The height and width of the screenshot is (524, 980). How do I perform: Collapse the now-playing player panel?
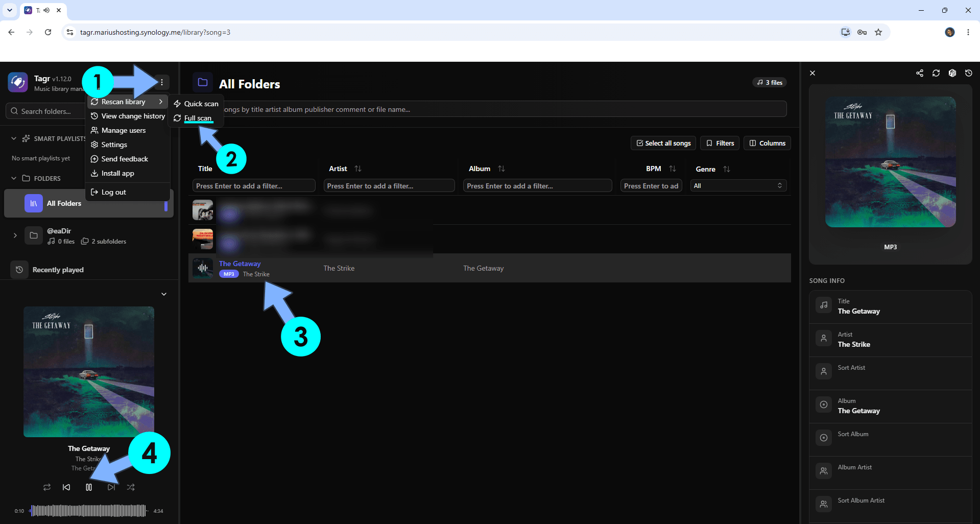tap(164, 294)
